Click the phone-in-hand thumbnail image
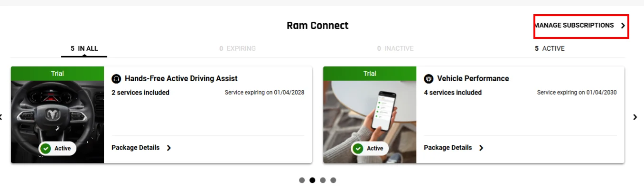Image resolution: width=644 pixels, height=189 pixels. pos(370,122)
